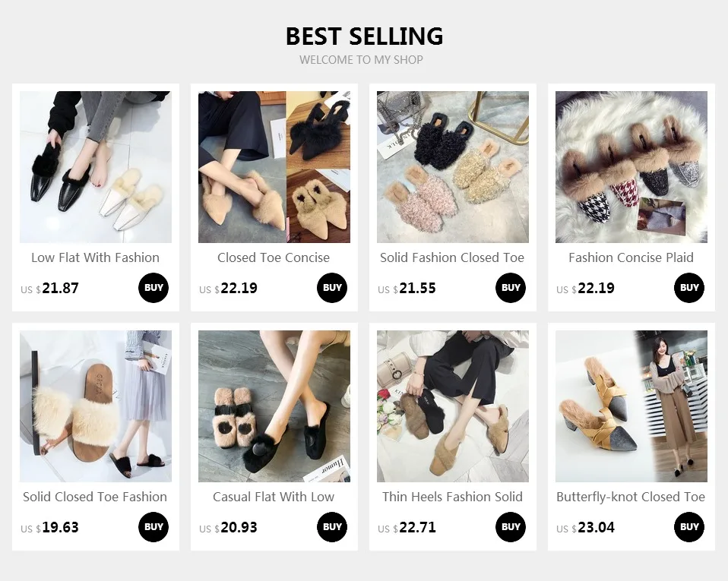This screenshot has height=581, width=728.
Task: View the fluffy beige slide sandals photo
Action: pyautogui.click(x=96, y=406)
